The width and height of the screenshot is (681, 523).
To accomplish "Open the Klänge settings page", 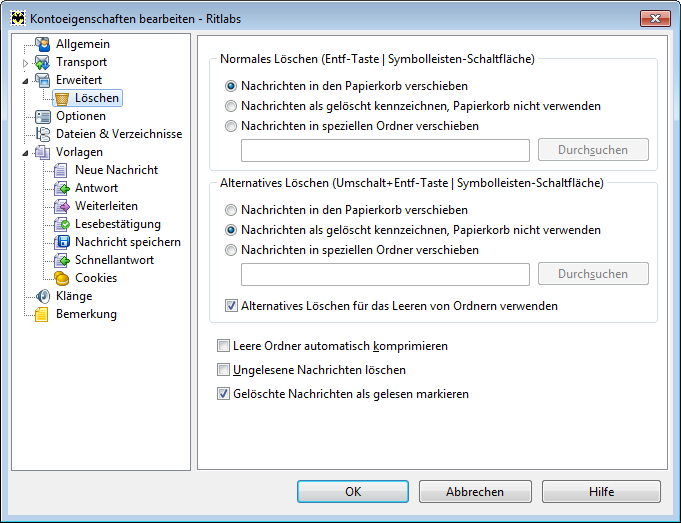I will [x=74, y=296].
